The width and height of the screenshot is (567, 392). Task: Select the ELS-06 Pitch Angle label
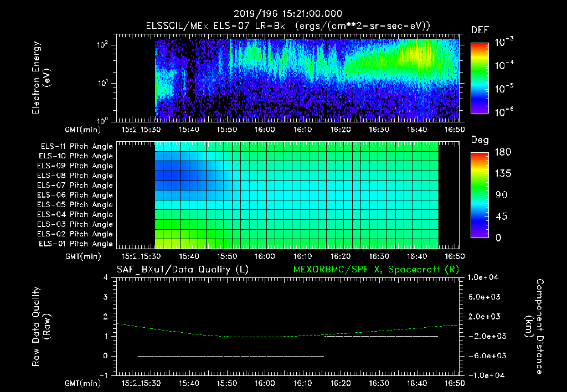tap(75, 195)
